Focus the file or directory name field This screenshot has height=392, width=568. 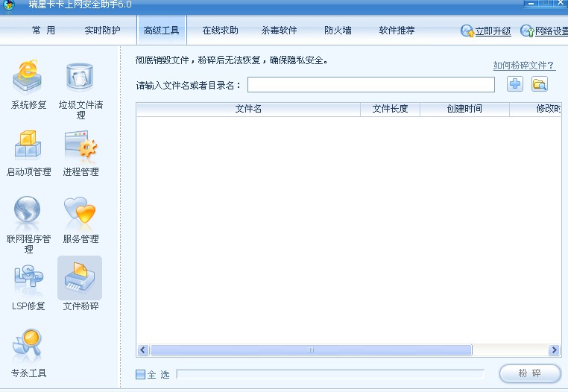(371, 85)
